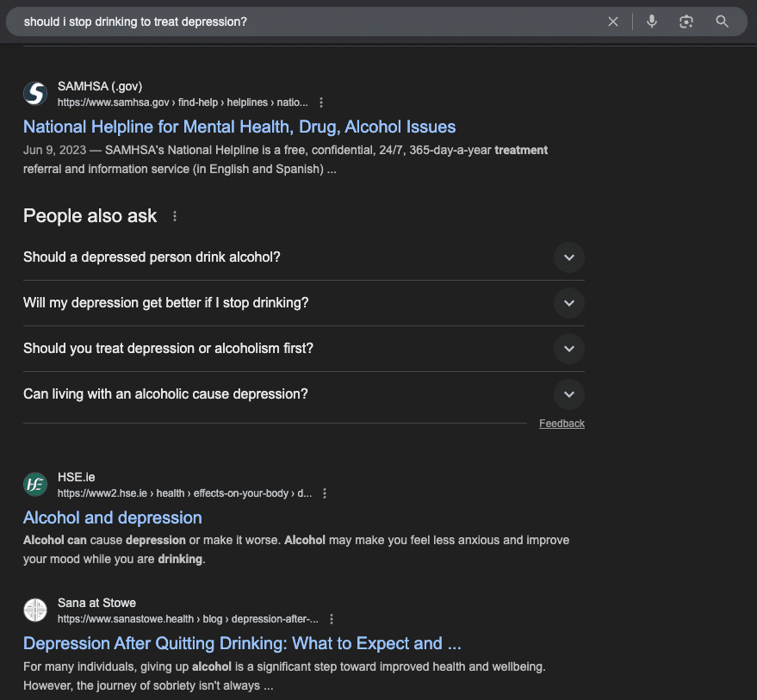The height and width of the screenshot is (700, 757).
Task: Click the Feedback link
Action: click(562, 424)
